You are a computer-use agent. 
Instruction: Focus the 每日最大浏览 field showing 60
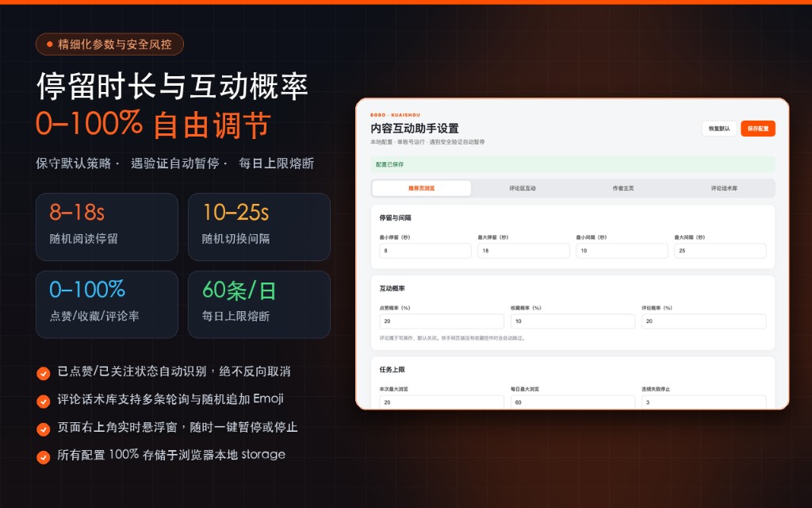[x=573, y=402]
